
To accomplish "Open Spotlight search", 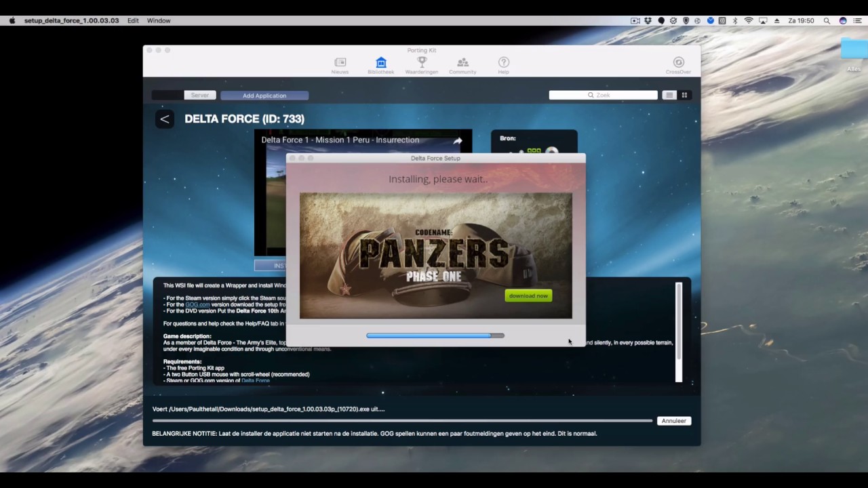I will [x=827, y=21].
